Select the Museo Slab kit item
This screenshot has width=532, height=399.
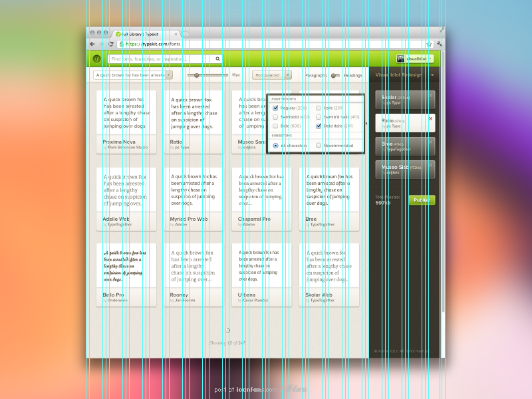[x=405, y=170]
